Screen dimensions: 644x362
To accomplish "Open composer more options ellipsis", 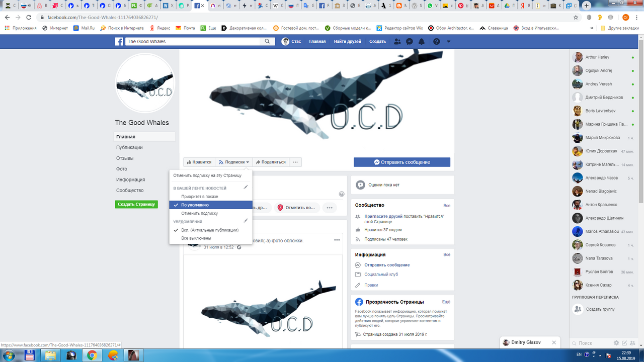I will tap(330, 207).
